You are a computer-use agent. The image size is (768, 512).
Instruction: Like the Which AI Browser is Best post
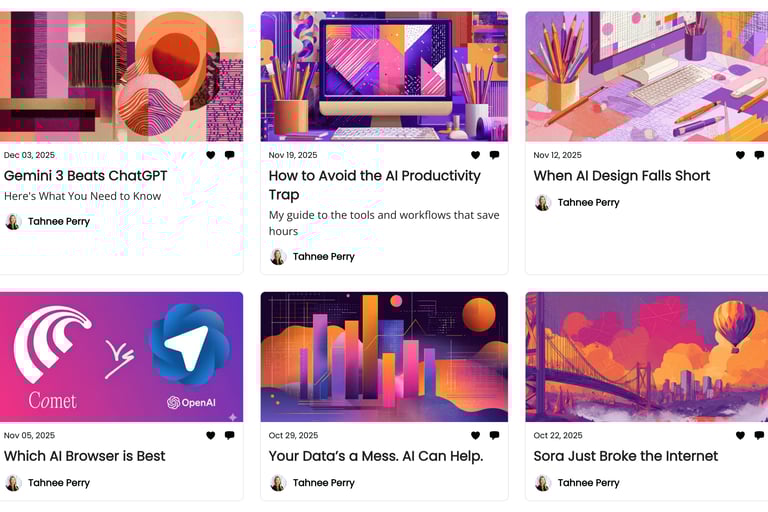click(211, 435)
